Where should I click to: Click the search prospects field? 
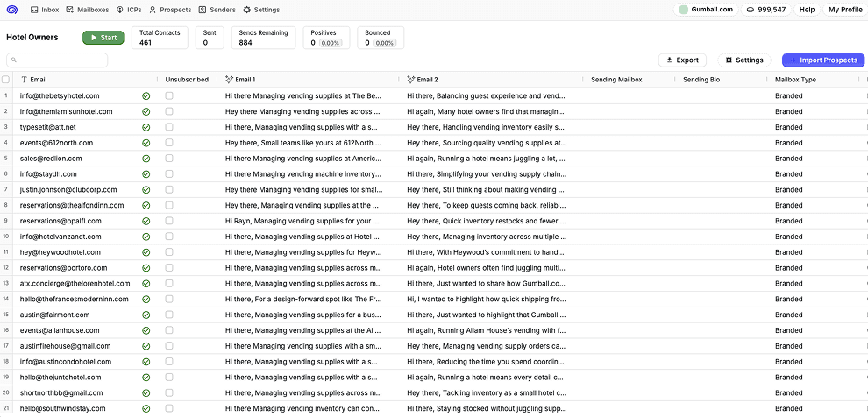57,60
